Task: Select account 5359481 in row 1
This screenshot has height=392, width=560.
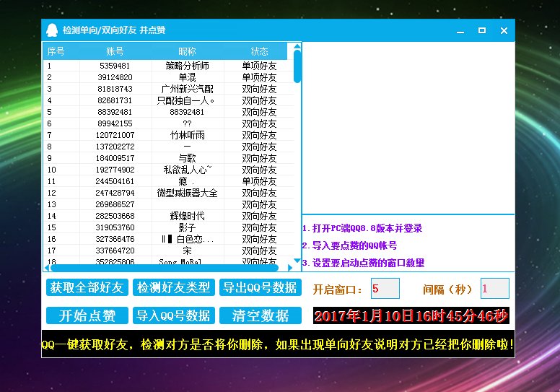Action: [x=115, y=66]
